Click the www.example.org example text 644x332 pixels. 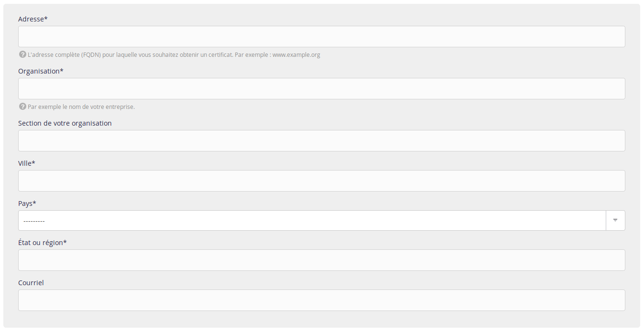tap(296, 55)
